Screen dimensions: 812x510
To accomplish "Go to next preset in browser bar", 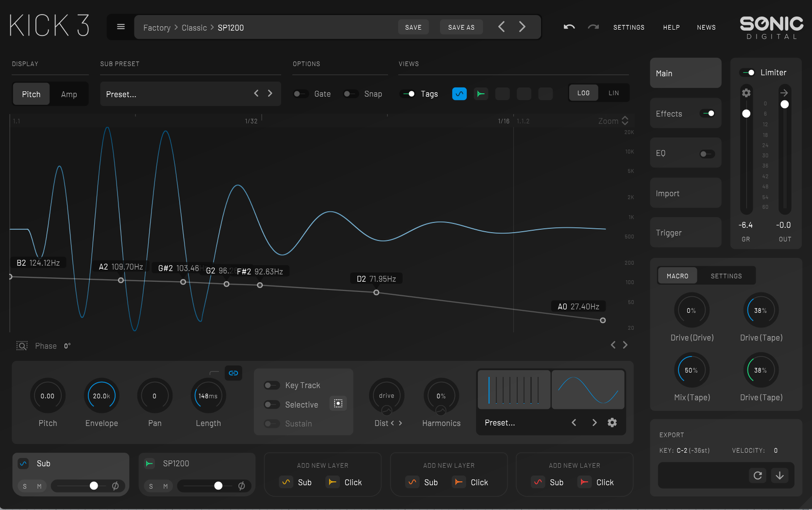I will point(522,27).
